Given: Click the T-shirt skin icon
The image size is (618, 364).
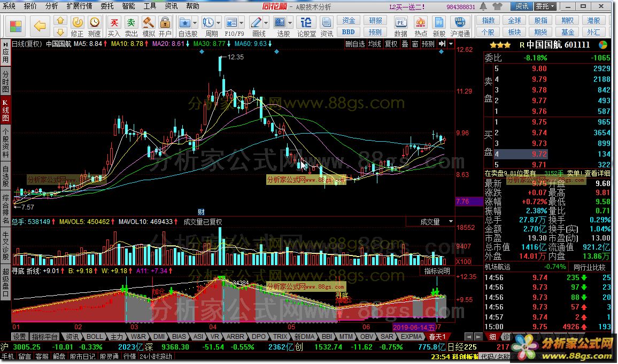Looking at the screenshot, I should coord(497,6).
